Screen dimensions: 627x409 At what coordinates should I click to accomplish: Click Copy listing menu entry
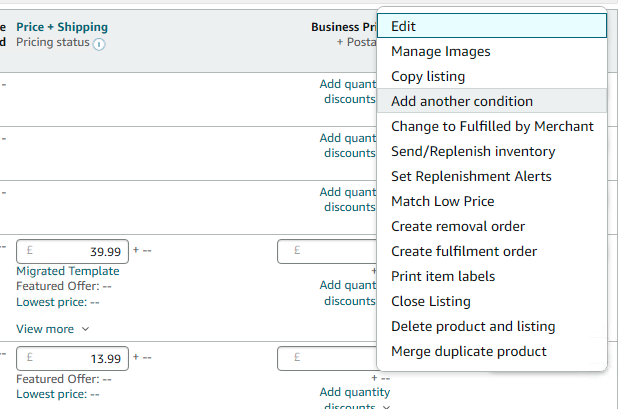tap(428, 76)
